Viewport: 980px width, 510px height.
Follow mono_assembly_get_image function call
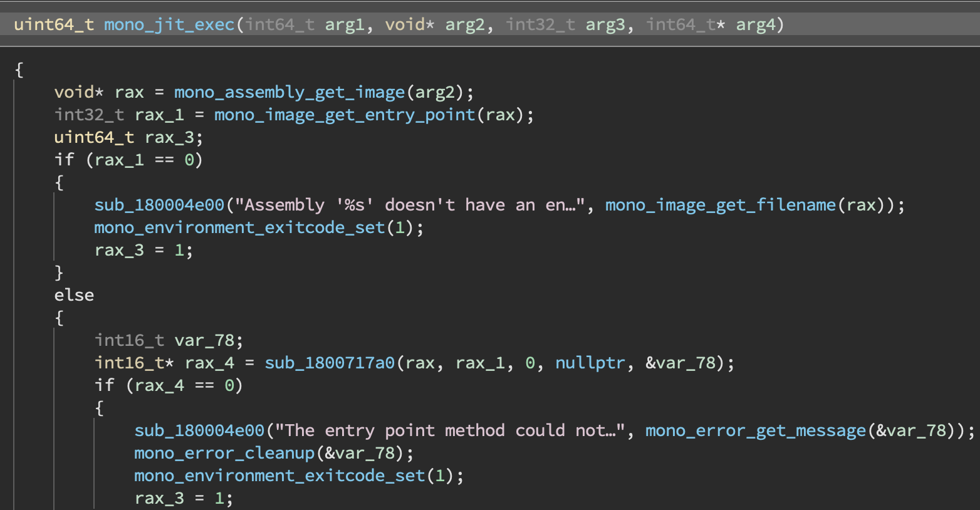tap(289, 92)
